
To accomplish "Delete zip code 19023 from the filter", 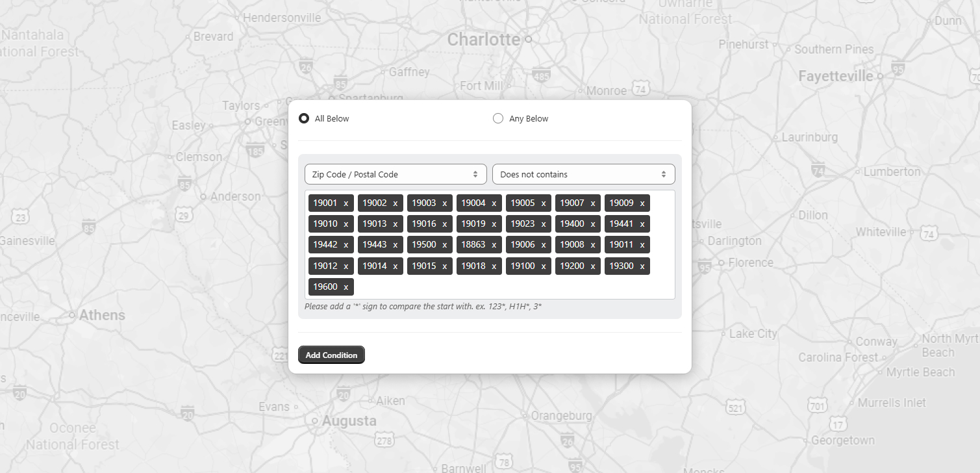I will (543, 224).
